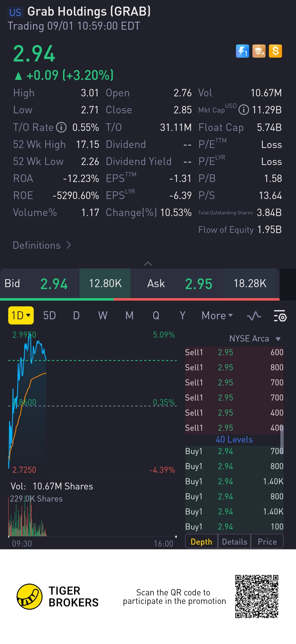The height and width of the screenshot is (644, 296).
Task: Switch to the Price tab
Action: 267,542
